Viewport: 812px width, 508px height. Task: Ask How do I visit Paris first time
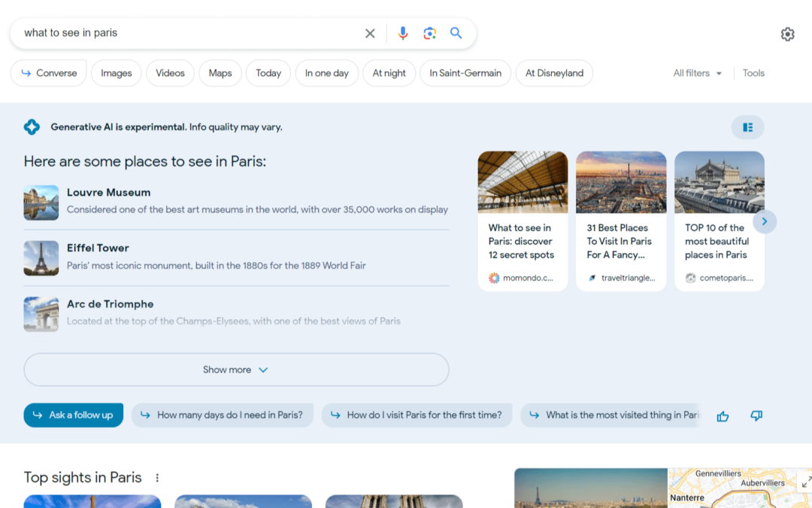[417, 415]
